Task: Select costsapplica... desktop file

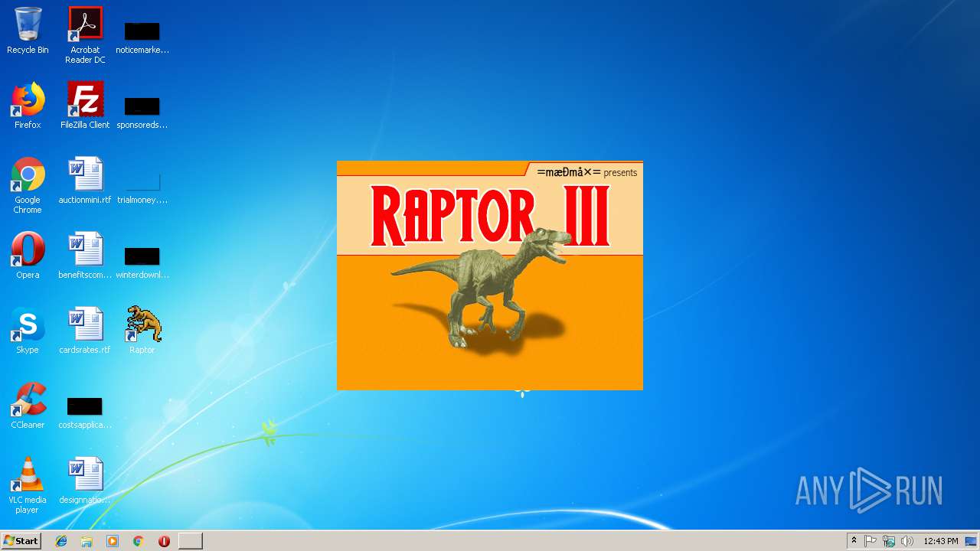Action: (x=85, y=412)
